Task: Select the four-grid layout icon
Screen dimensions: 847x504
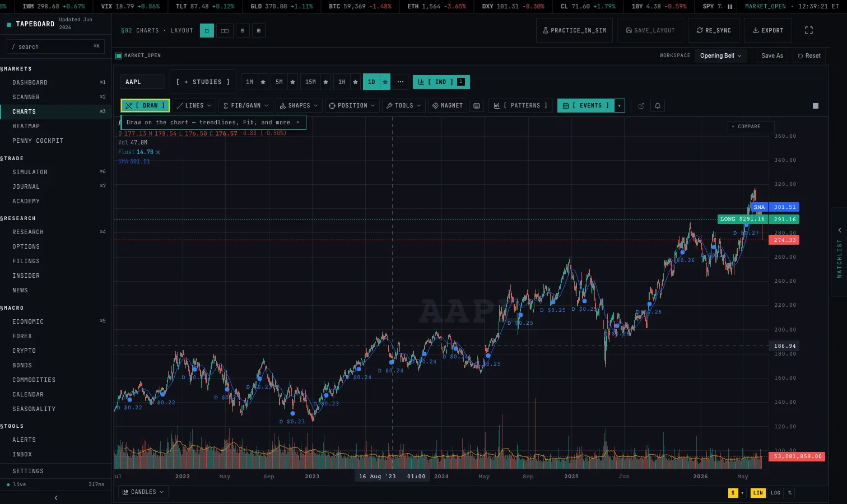Action: coord(258,30)
